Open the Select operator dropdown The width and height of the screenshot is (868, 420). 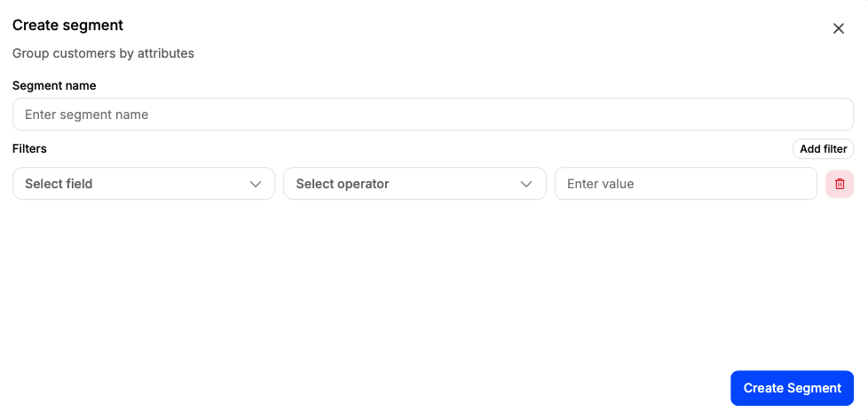point(415,184)
